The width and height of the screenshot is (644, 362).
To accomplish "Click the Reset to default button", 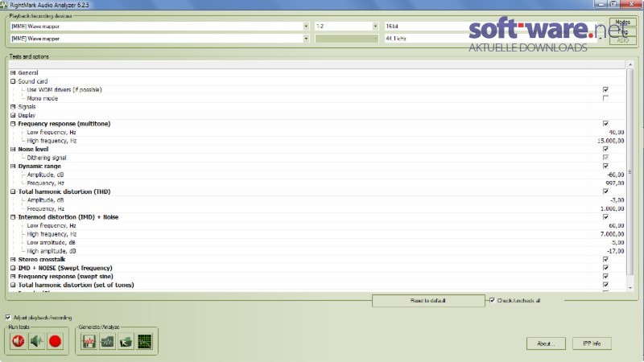I will (428, 300).
